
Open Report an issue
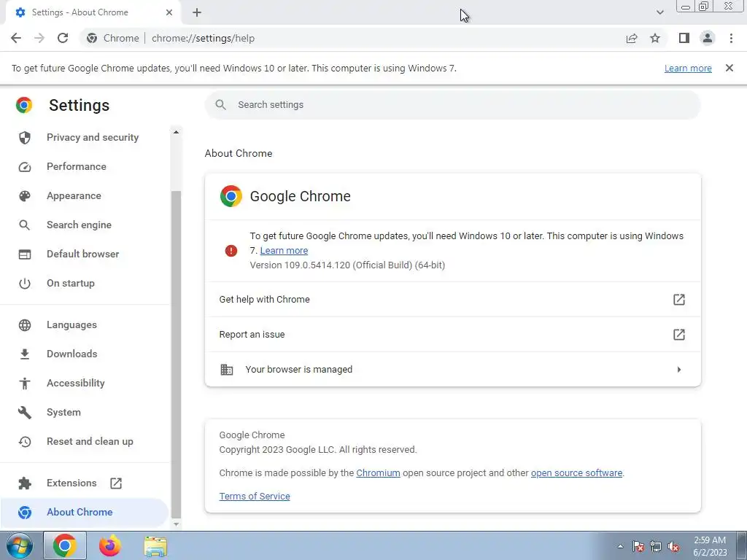pyautogui.click(x=452, y=334)
